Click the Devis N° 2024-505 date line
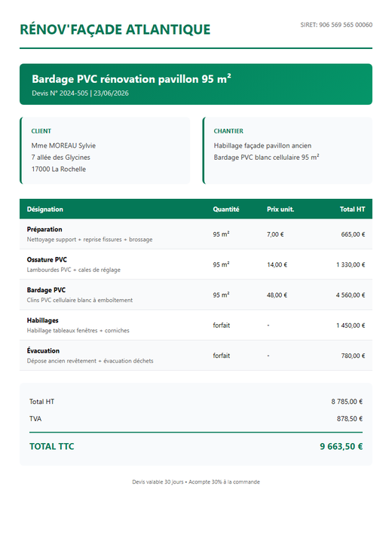Image resolution: width=392 pixels, height=544 pixels. point(80,93)
